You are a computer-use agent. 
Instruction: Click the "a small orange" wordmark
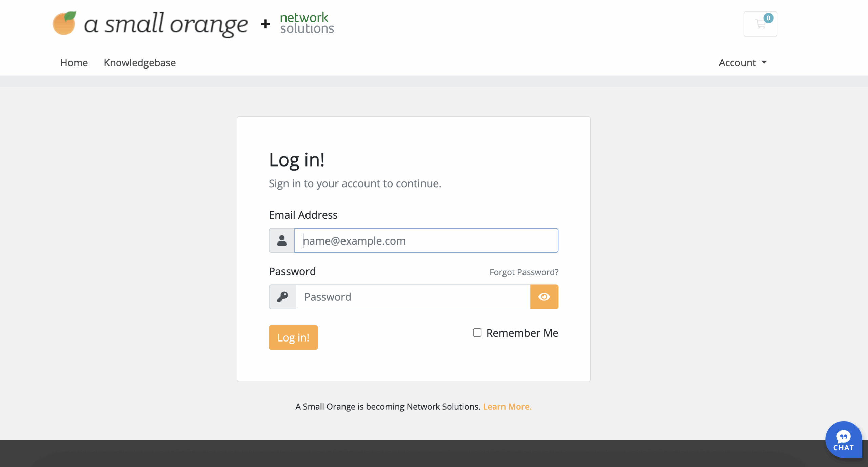pyautogui.click(x=166, y=24)
